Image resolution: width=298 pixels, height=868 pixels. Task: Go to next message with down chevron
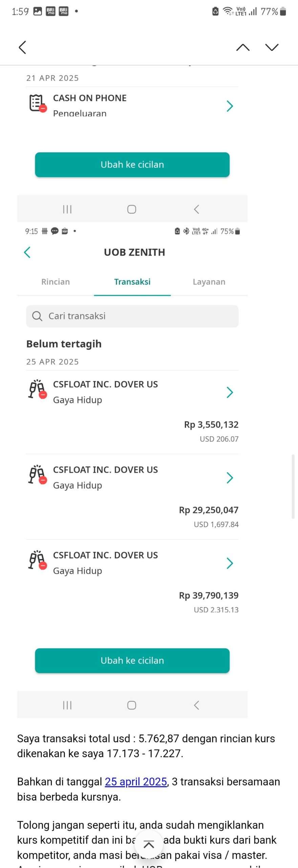tap(272, 47)
